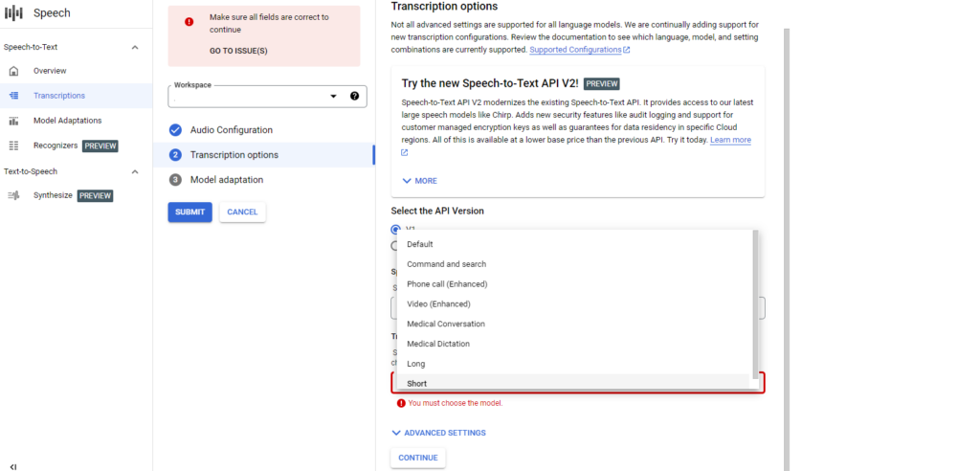Click the external link icon below Learn more
The width and height of the screenshot is (980, 471).
pos(405,152)
